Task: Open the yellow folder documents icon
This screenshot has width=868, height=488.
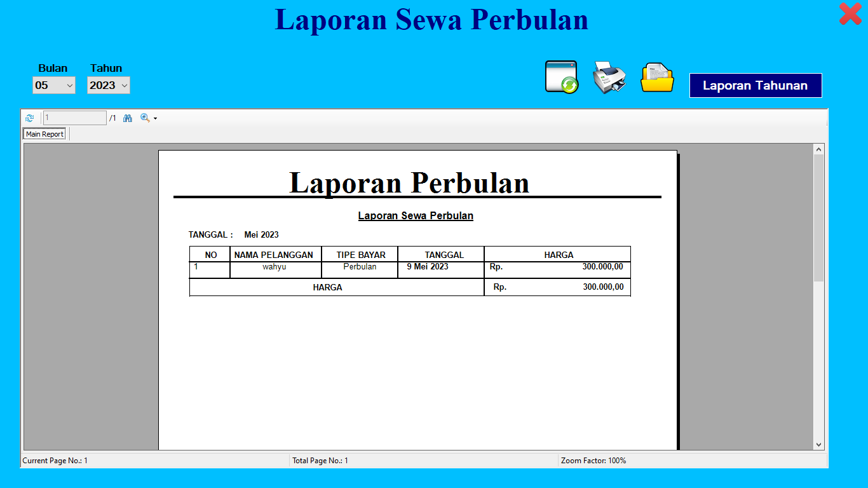Action: coord(657,78)
